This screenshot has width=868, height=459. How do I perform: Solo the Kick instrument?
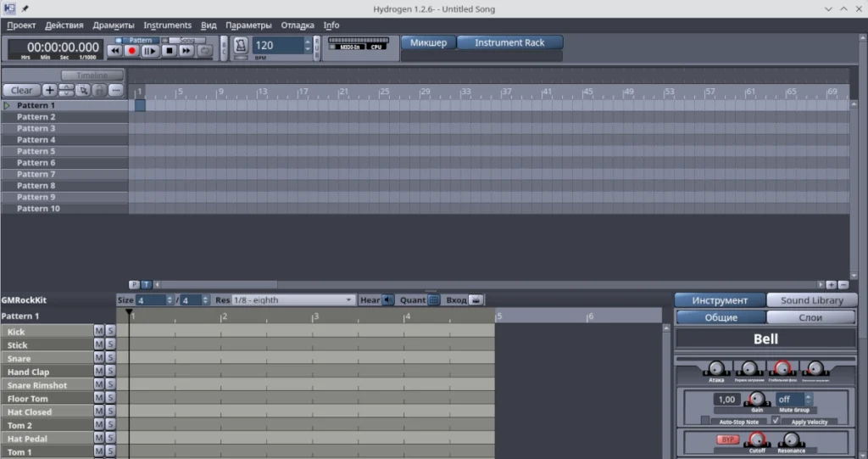(110, 330)
